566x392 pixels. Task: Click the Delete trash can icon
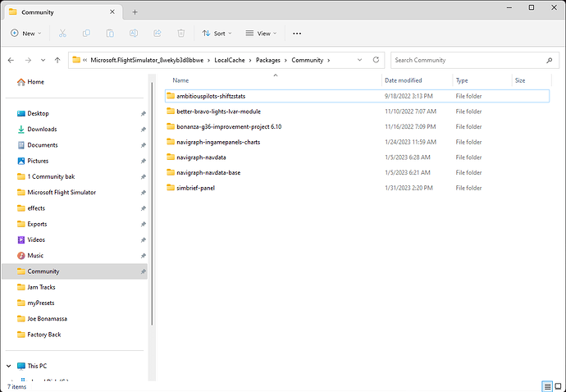[180, 34]
